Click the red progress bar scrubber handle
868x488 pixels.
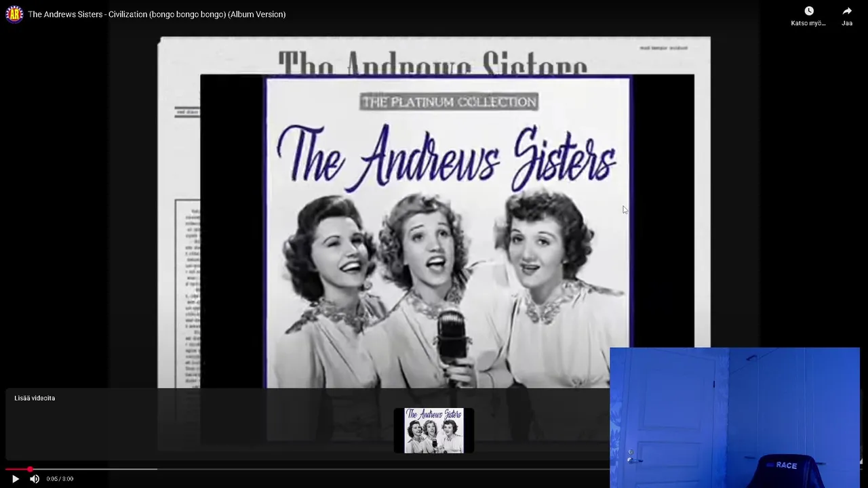pyautogui.click(x=30, y=469)
